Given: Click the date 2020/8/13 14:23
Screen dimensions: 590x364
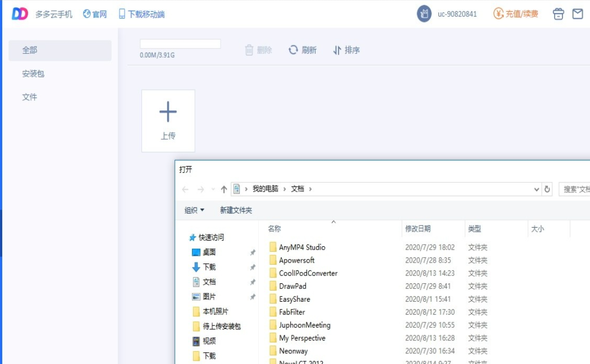Looking at the screenshot, I should pos(429,273).
